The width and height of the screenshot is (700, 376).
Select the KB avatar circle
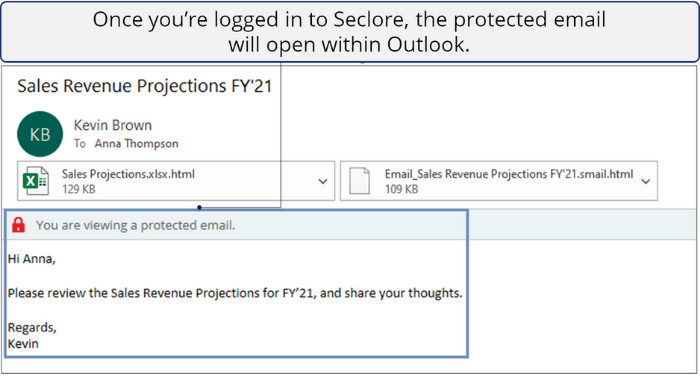pyautogui.click(x=40, y=134)
